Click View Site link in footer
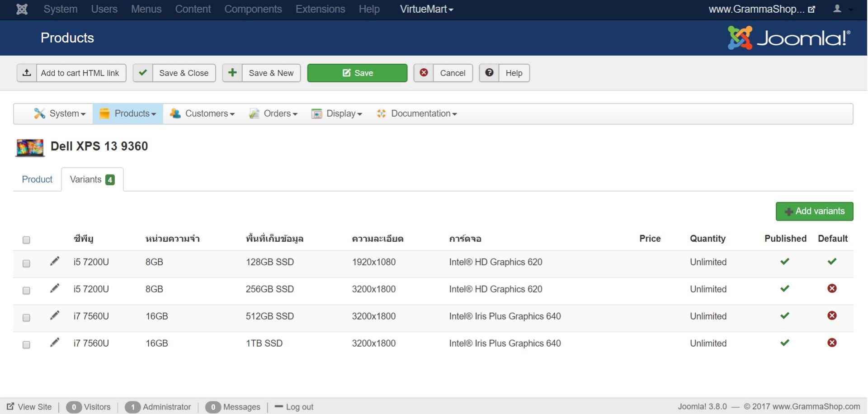 [29, 407]
